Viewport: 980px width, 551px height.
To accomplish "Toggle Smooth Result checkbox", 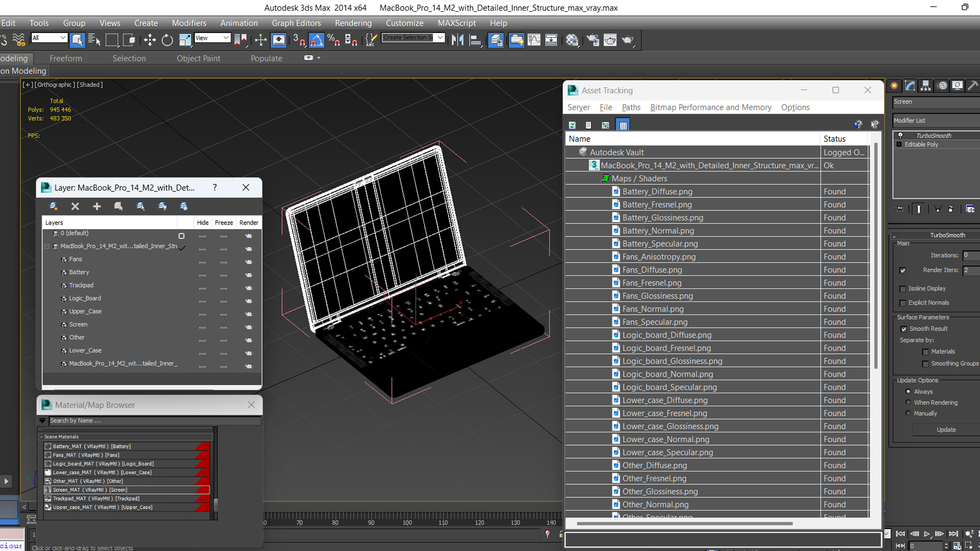I will [x=903, y=329].
